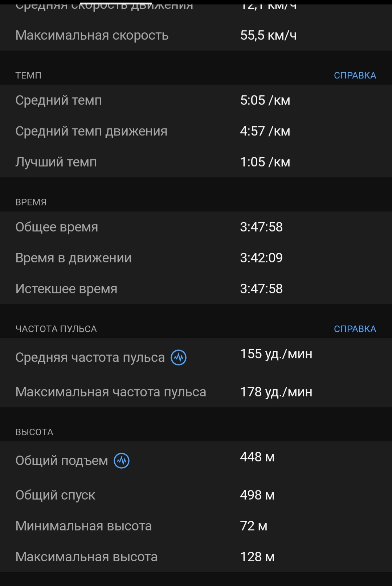Open СПРАВКА for Частота пульса section

[355, 329]
